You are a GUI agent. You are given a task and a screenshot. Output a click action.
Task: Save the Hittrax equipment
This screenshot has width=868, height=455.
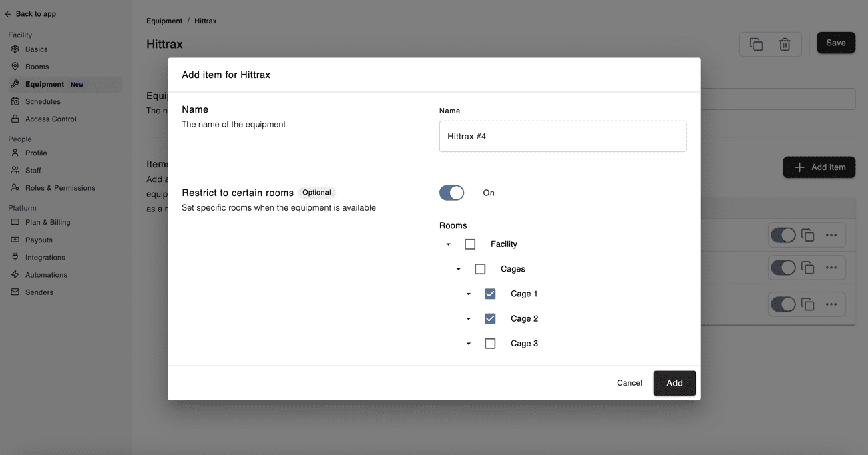coord(836,43)
